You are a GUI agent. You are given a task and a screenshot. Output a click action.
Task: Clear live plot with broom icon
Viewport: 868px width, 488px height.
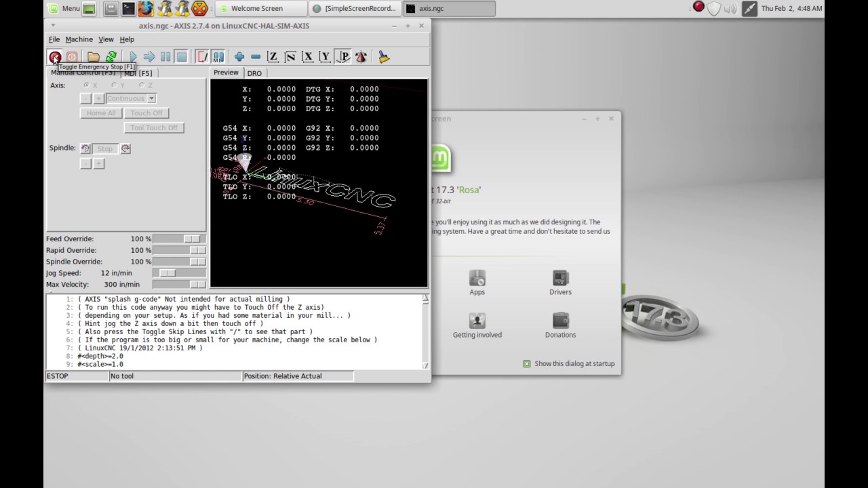[384, 57]
